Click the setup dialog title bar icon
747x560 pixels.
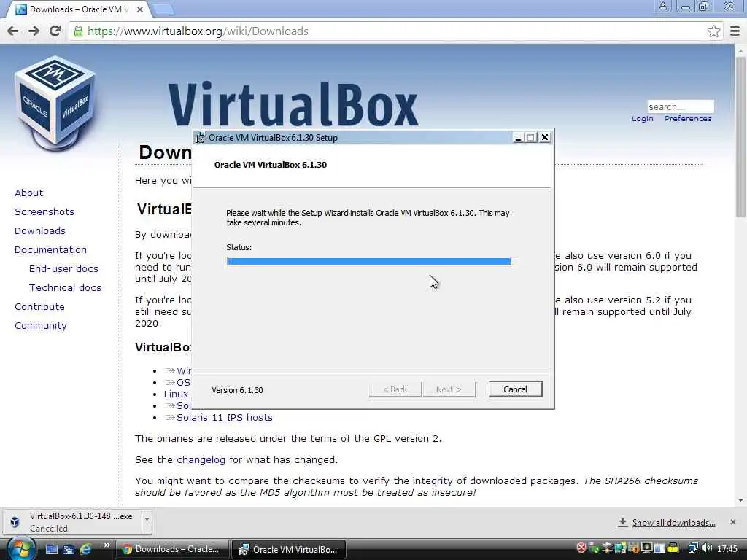201,138
